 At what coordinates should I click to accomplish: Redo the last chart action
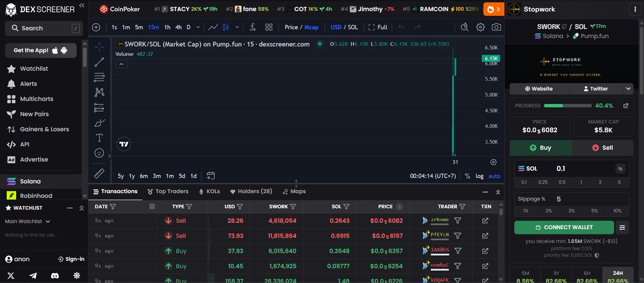tap(417, 27)
